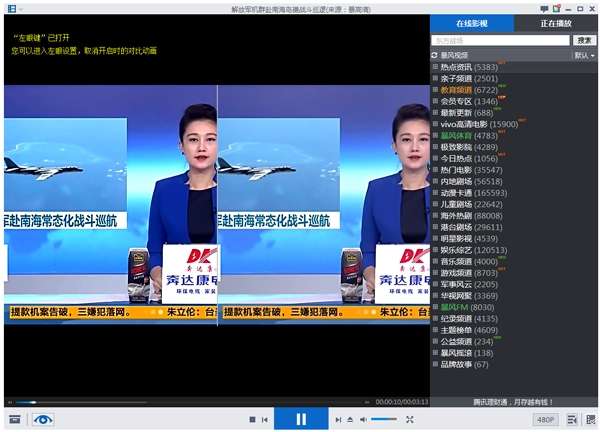This screenshot has height=432, width=600.
Task: Switch to the 在线影视 tab
Action: 472,22
